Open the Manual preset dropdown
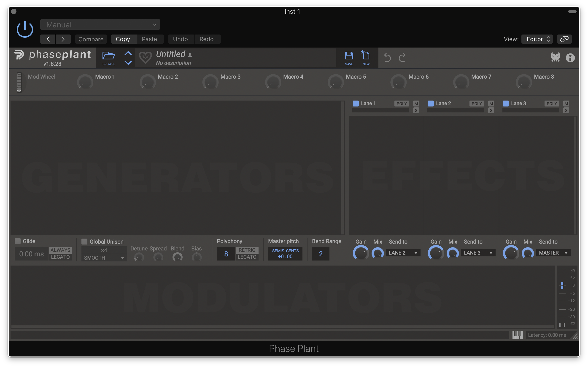The image size is (588, 367). pos(100,24)
